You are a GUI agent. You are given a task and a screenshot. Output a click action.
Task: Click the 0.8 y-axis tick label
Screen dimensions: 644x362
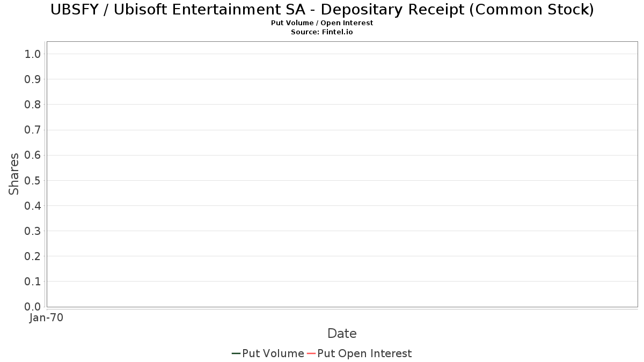point(33,105)
